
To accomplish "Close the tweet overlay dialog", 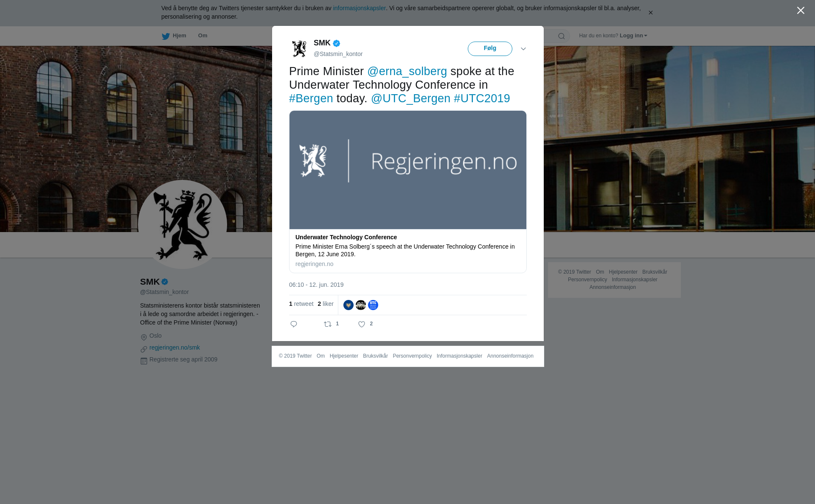I will point(801,11).
